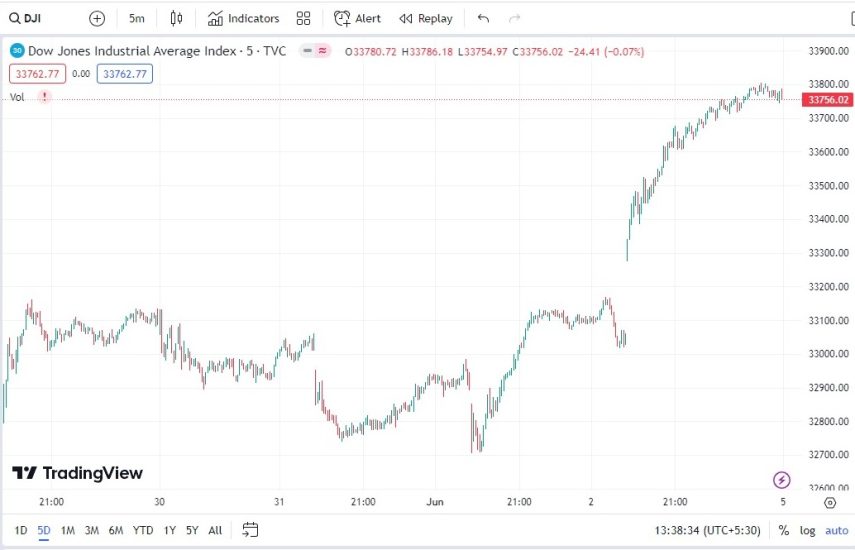Switch to the YTD date range

(x=143, y=530)
